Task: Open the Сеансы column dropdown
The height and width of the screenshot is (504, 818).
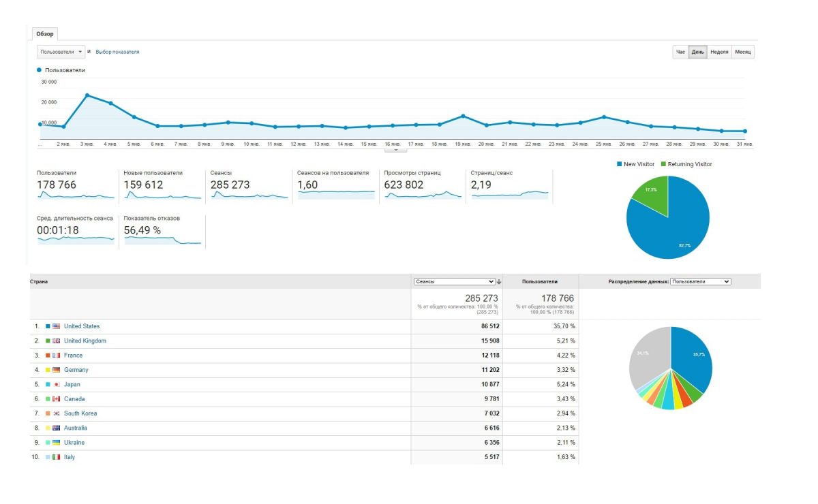Action: [454, 281]
